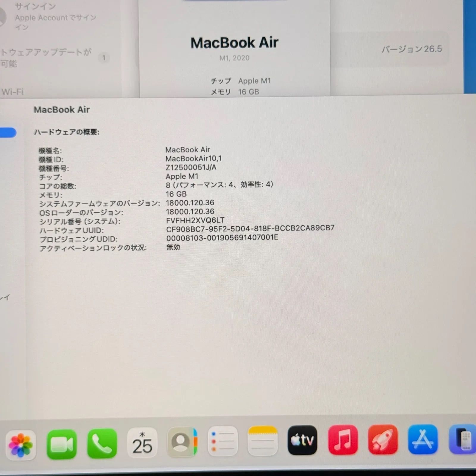Viewport: 476px width, 476px height.
Task: Click the model number Z12500051J/A
Action: click(191, 167)
